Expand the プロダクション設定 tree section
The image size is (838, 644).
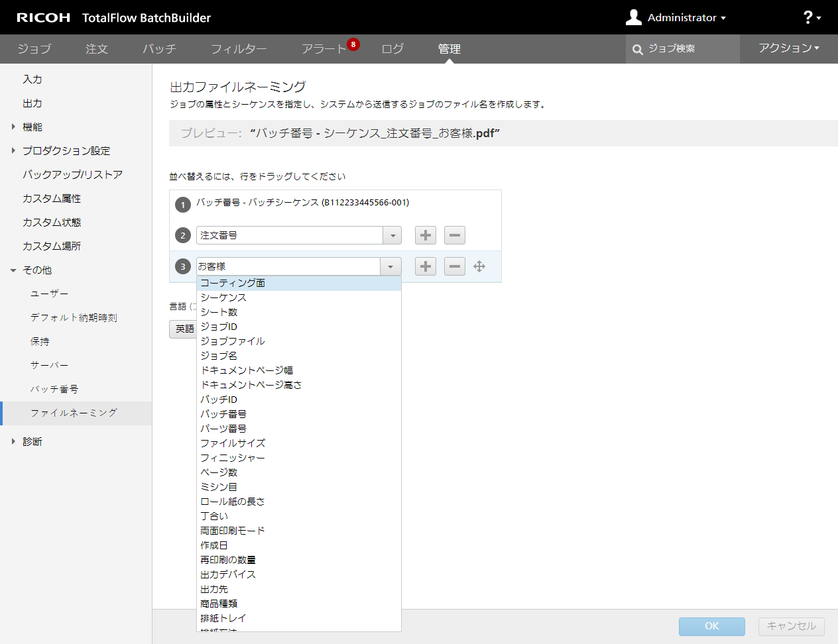coord(13,150)
